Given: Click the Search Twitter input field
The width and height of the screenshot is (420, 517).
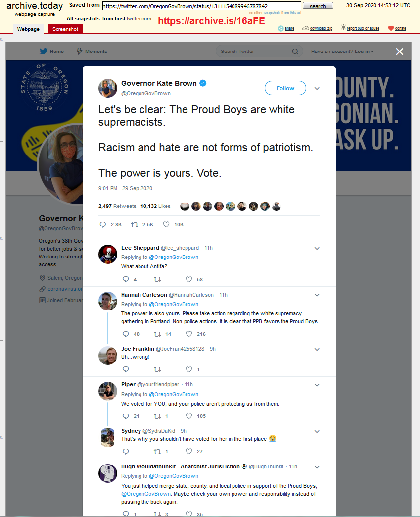Looking at the screenshot, I should [x=255, y=52].
